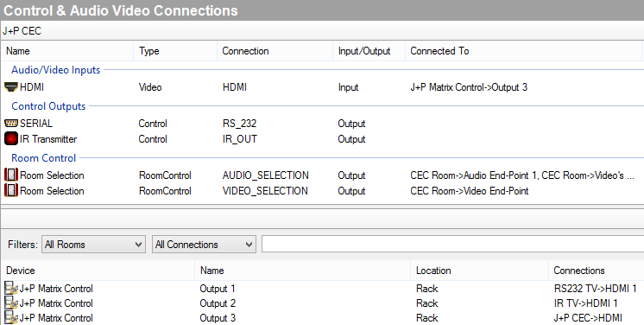The image size is (644, 325).
Task: Click 'J+P Matrix Control->Output 3' connected cell
Action: tap(469, 87)
